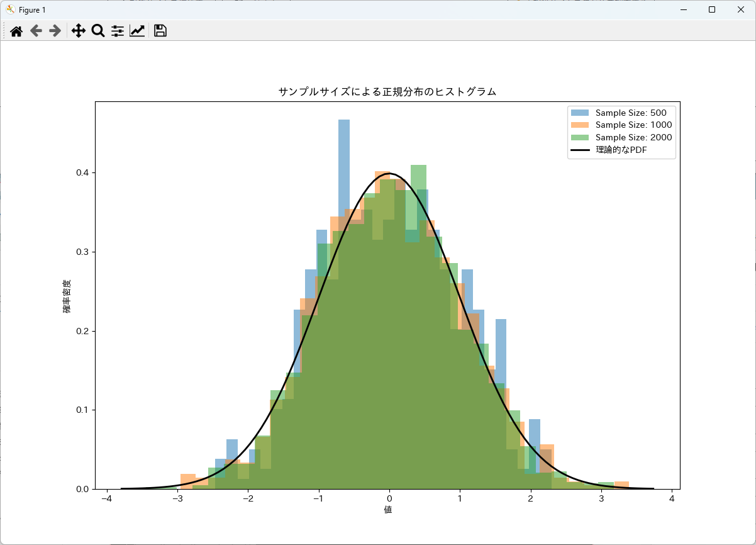756x545 pixels.
Task: Select the Zoom to rectangle magnifier
Action: click(97, 31)
